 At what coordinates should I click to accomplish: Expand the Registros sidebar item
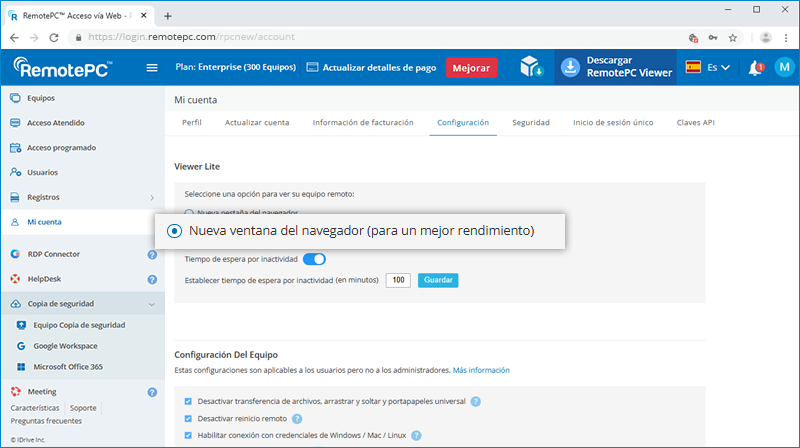click(x=151, y=198)
